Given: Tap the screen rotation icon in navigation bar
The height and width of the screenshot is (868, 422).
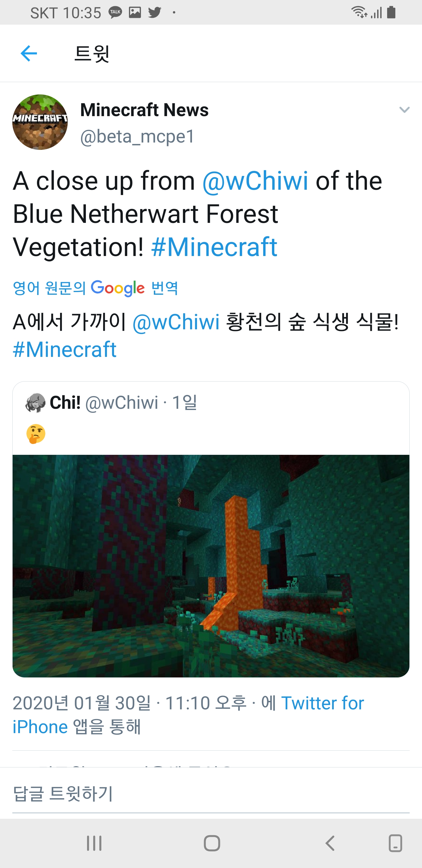Looking at the screenshot, I should click(395, 843).
